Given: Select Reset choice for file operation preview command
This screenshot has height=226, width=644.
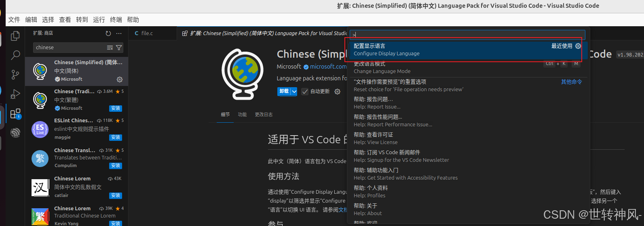Looking at the screenshot, I should 467,86.
